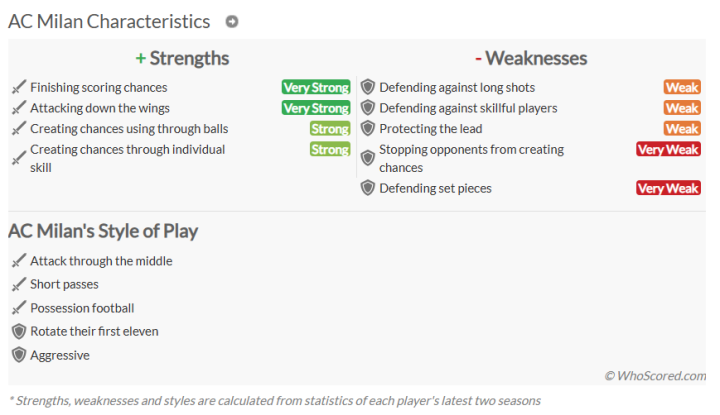Click shield icon beside Rotate their first eleven
Viewport: 720px width, 415px height.
[18, 331]
